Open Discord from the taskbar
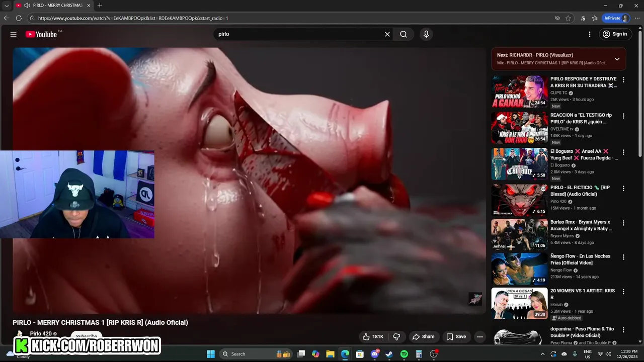Screen dimensions: 644x362 coord(375,354)
